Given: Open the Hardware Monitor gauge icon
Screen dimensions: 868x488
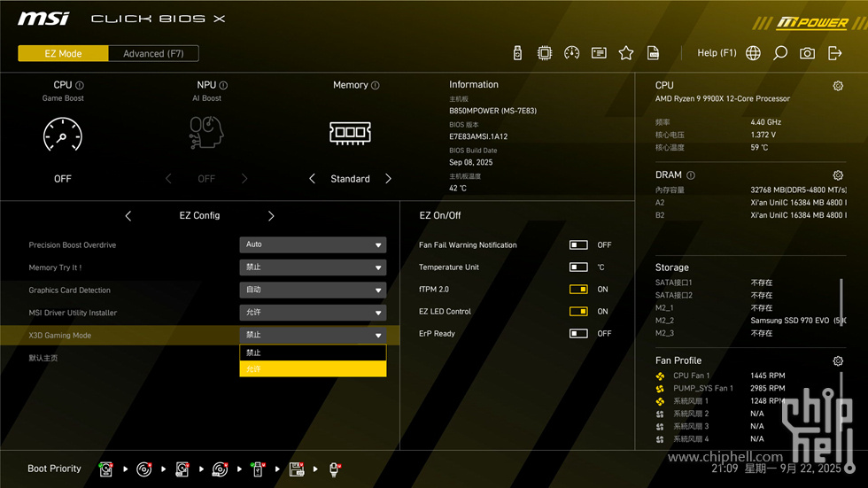Looking at the screenshot, I should (x=571, y=53).
